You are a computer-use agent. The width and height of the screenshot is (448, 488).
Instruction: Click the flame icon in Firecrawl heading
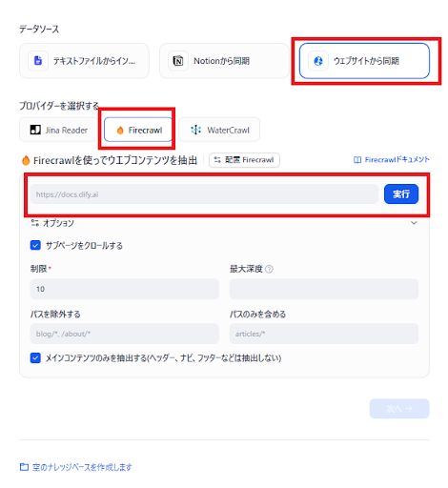[26, 160]
